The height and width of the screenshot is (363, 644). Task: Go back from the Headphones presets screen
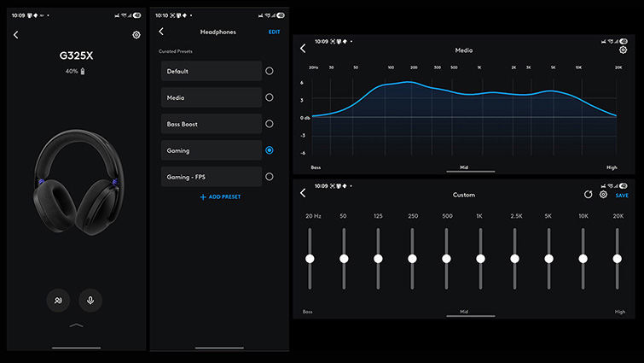[x=161, y=32]
